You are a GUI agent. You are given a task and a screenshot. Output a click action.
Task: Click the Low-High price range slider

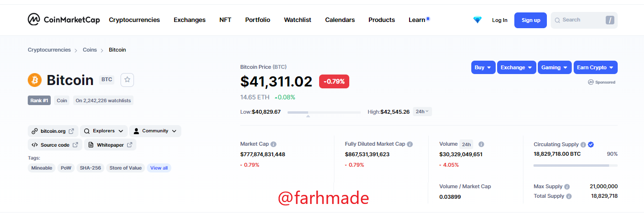point(324,112)
